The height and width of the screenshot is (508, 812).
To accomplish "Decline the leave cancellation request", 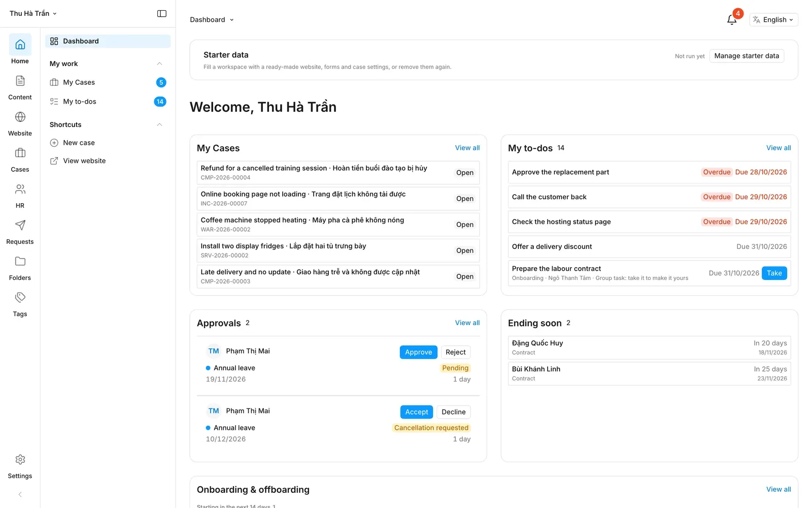I will (454, 412).
